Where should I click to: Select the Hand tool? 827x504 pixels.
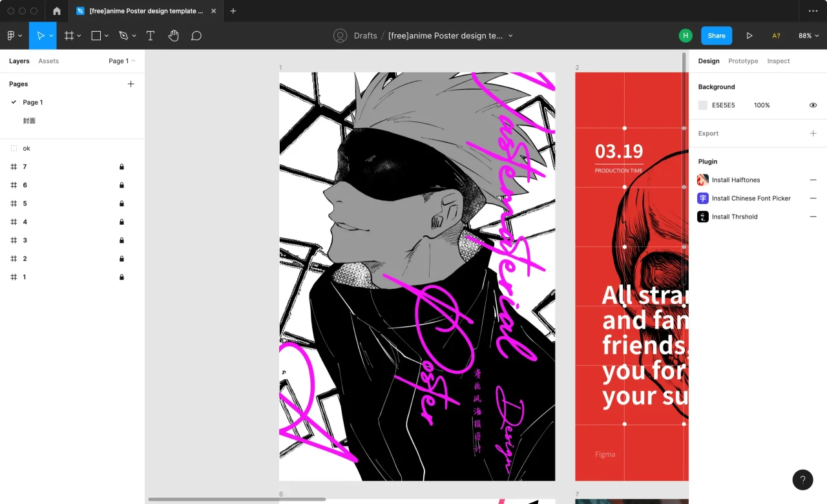click(173, 36)
